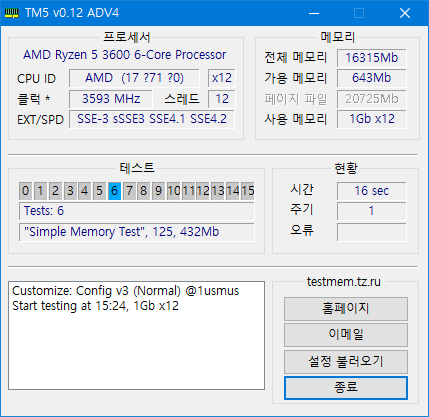This screenshot has width=429, height=417.
Task: Click the '클럭 *' label
Action: (x=34, y=99)
